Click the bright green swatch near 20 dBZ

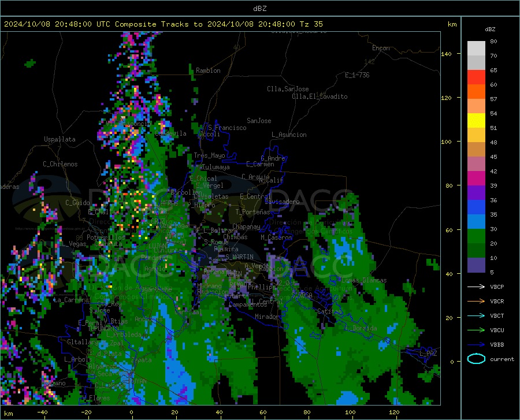[x=476, y=236]
